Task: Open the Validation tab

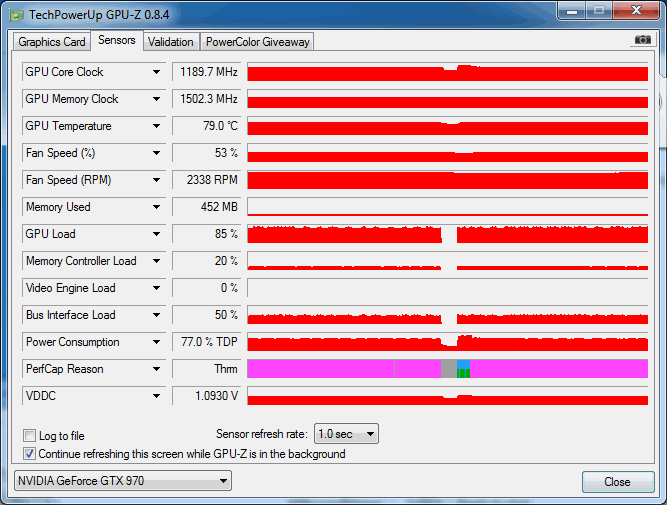Action: pyautogui.click(x=170, y=42)
